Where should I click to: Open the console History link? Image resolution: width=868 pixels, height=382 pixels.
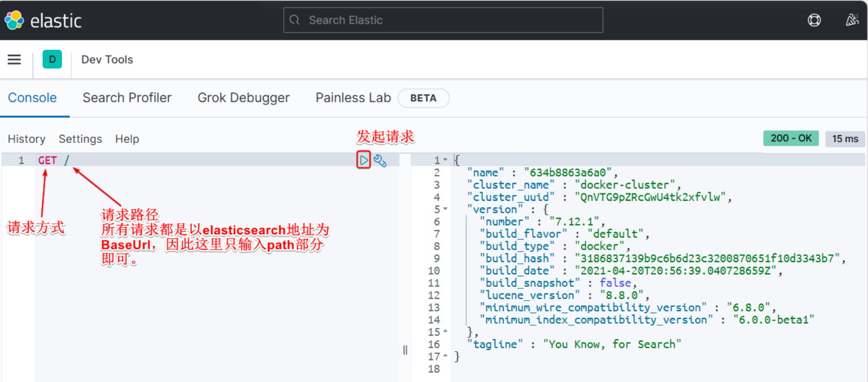26,139
